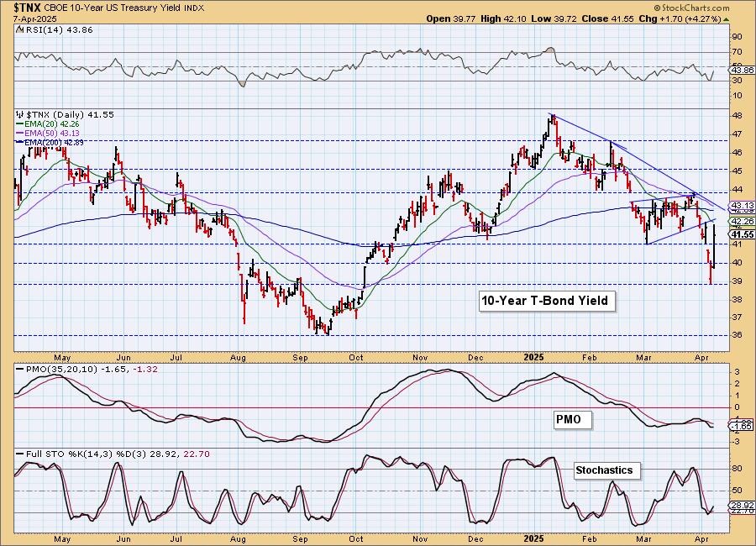Click the RSI(14) legend line marker
Viewport: 756px width, 546px height.
[x=19, y=30]
